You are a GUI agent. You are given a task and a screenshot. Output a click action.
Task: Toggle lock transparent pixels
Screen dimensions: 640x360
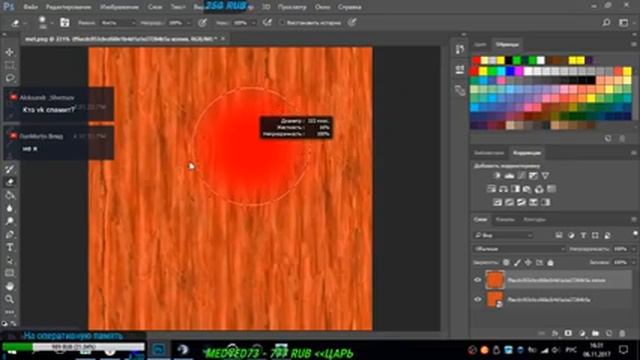coord(506,262)
